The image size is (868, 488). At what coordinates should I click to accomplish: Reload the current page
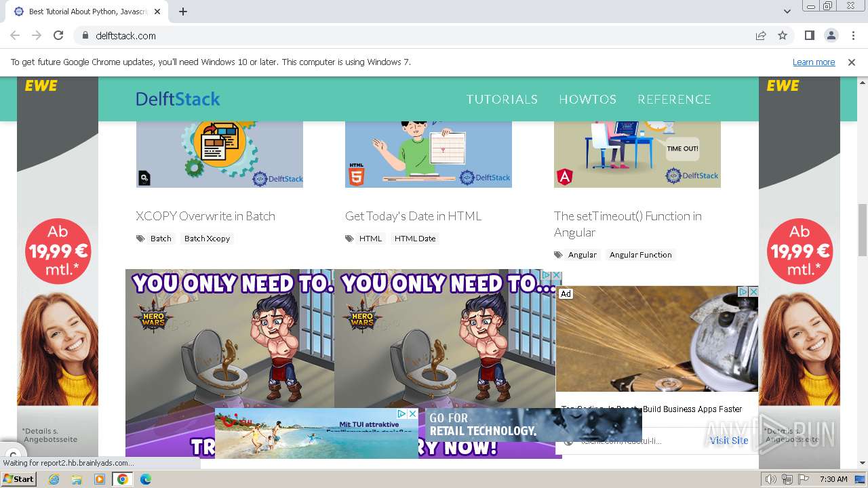coord(58,35)
